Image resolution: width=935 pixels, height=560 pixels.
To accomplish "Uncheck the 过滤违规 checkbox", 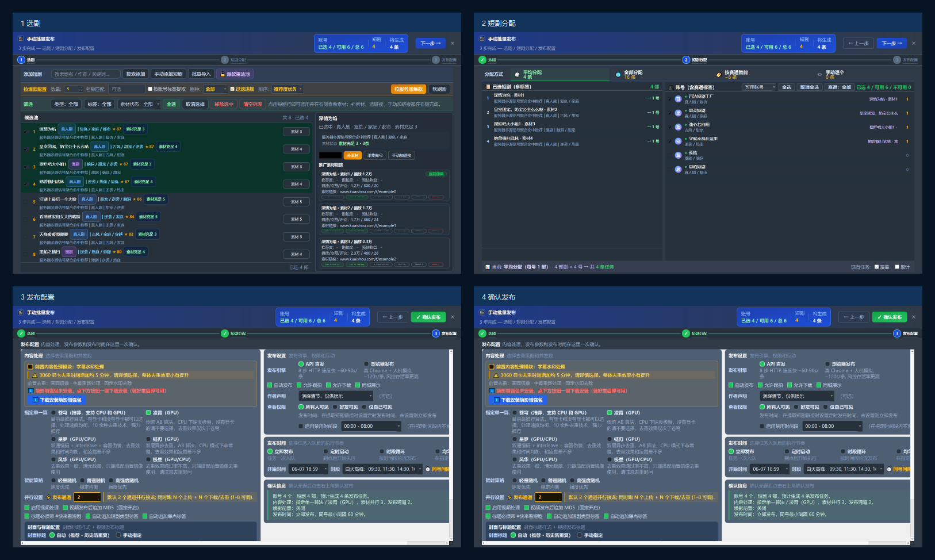I will pos(232,89).
